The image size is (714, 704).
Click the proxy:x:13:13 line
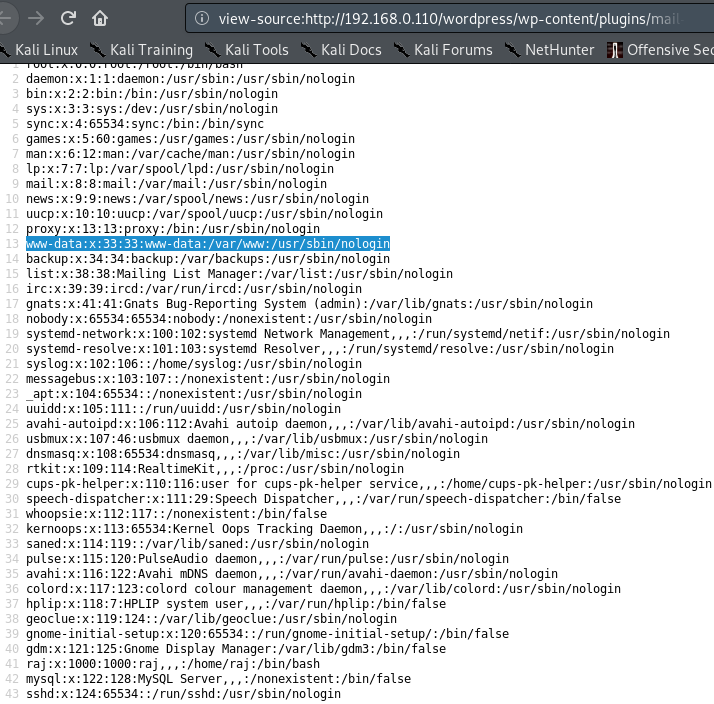click(x=173, y=229)
